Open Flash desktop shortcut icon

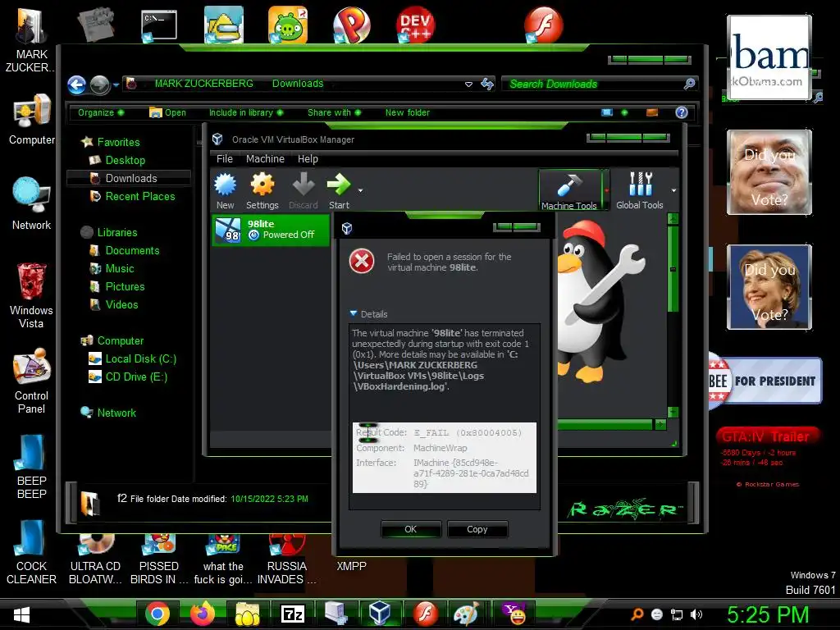tap(543, 25)
